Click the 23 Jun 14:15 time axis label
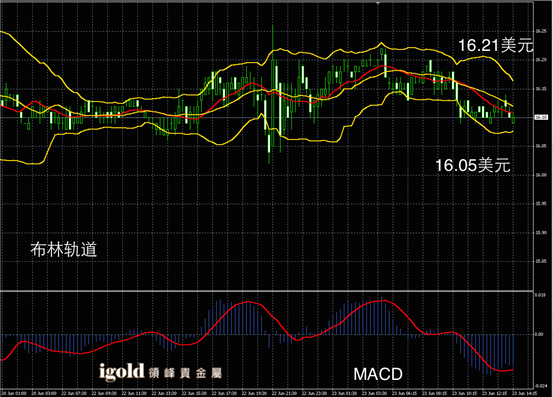The width and height of the screenshot is (553, 397). tap(524, 393)
